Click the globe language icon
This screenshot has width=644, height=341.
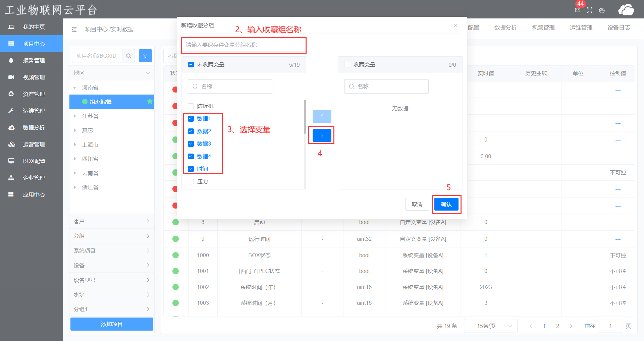click(602, 10)
